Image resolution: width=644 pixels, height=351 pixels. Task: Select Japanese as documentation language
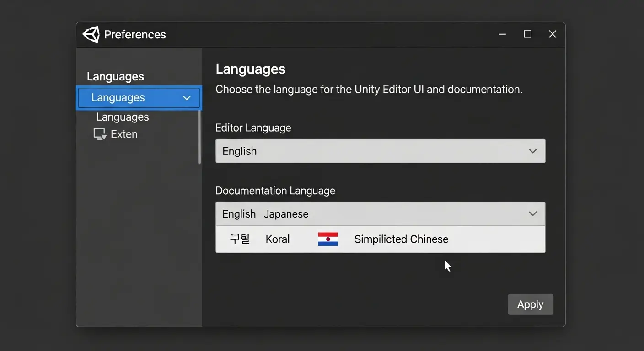point(285,213)
